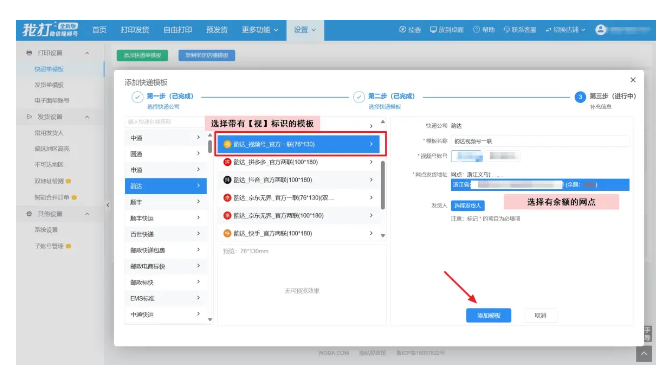
Task: Click the red 拼多多 template icon
Action: pyautogui.click(x=227, y=162)
